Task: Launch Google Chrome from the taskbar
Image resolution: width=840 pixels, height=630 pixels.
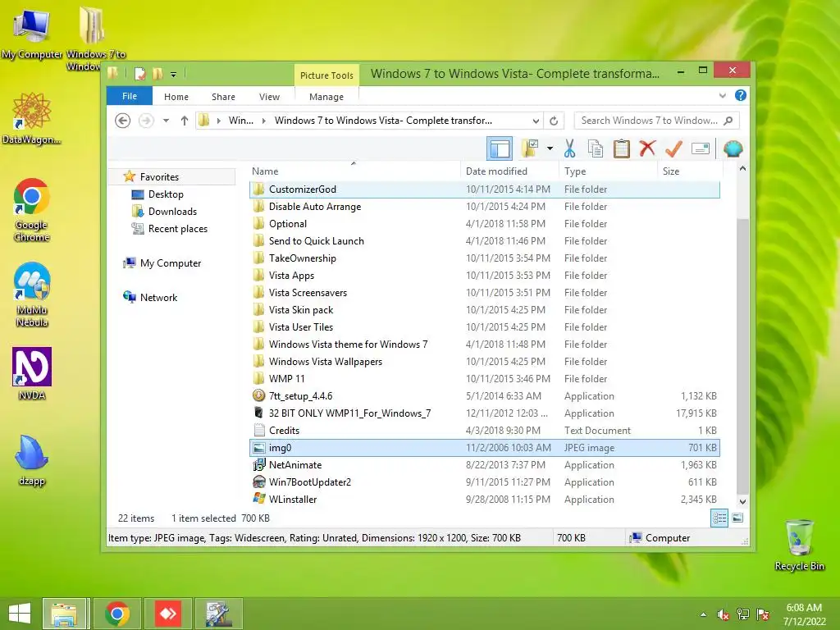Action: pyautogui.click(x=117, y=614)
